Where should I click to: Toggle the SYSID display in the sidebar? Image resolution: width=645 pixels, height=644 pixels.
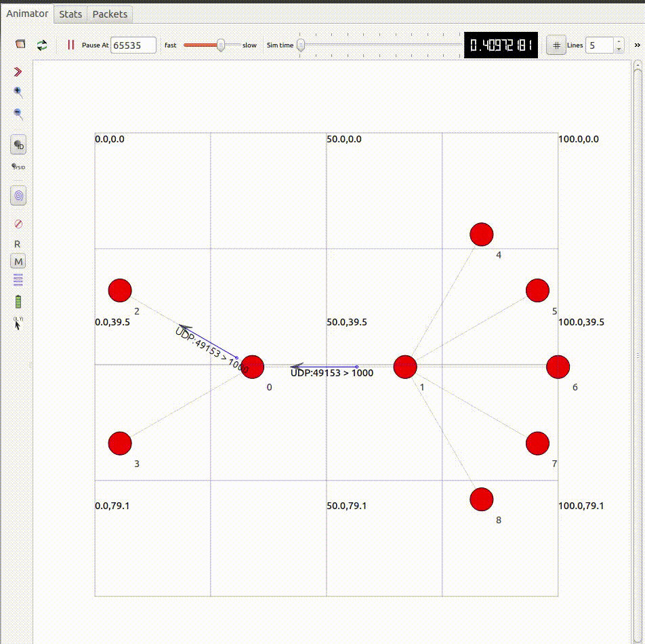pos(18,165)
